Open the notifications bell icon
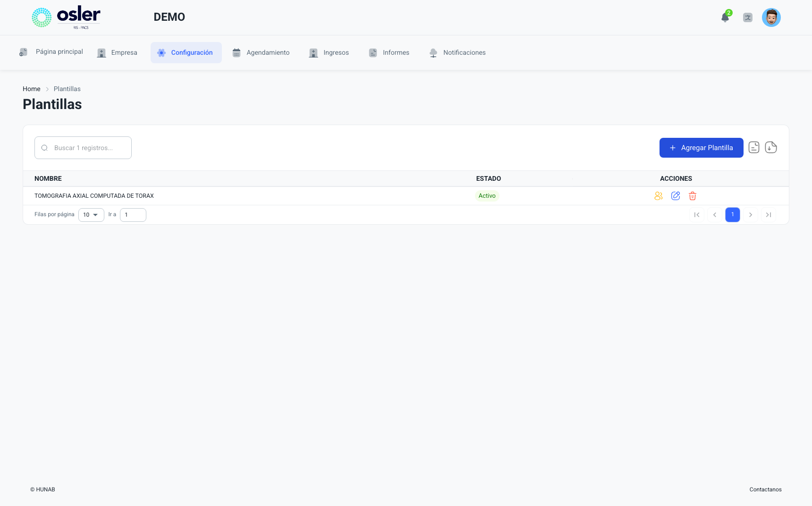Screen dimensions: 812x506 click(x=725, y=17)
